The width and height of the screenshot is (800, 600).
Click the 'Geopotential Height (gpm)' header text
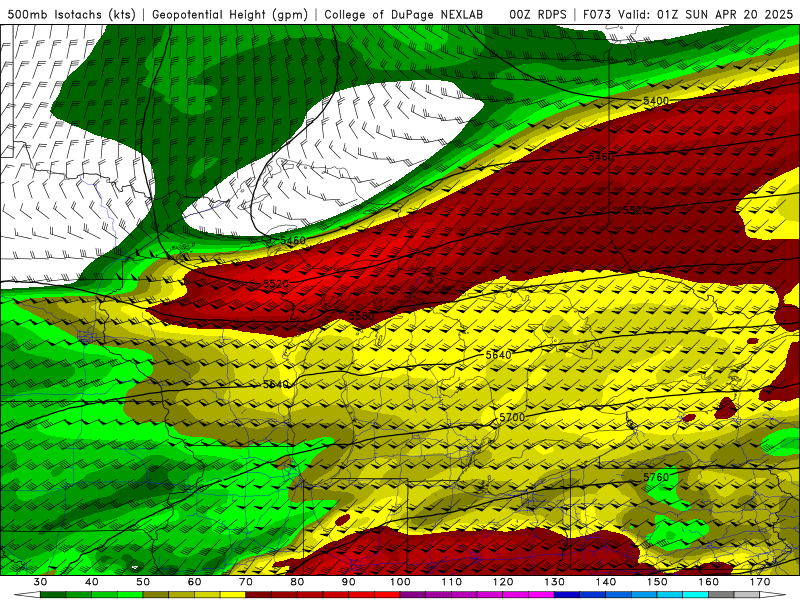[230, 14]
